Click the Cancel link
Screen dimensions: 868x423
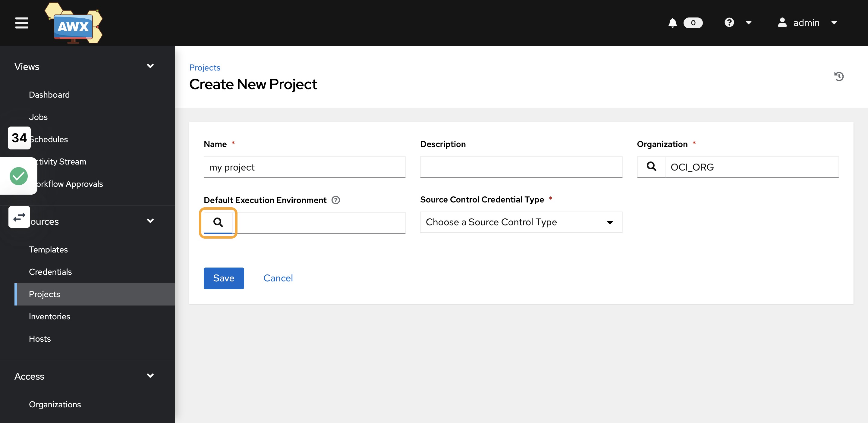tap(278, 278)
